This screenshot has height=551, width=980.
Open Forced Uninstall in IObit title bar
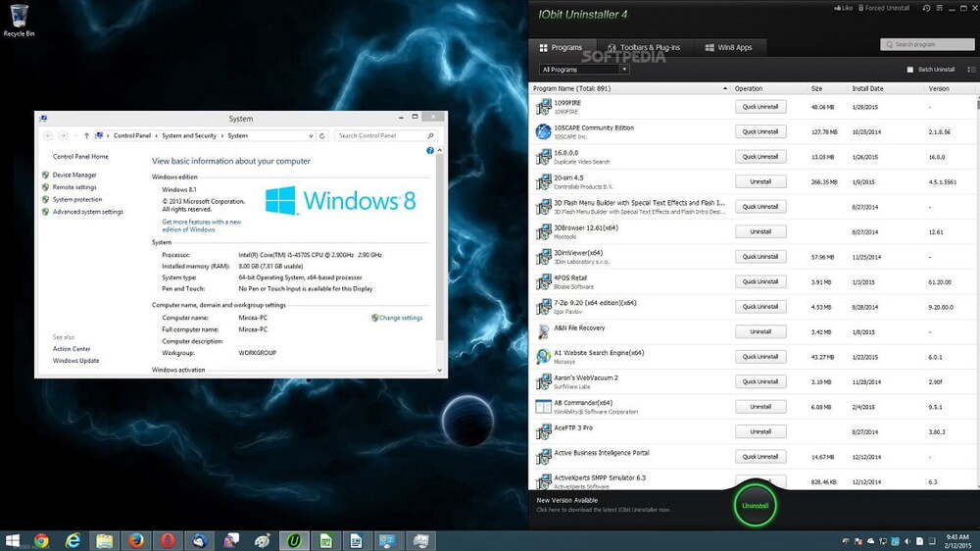[884, 8]
